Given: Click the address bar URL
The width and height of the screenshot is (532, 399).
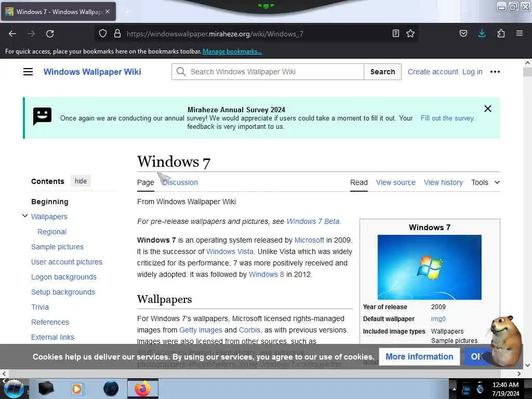Looking at the screenshot, I should pos(215,34).
